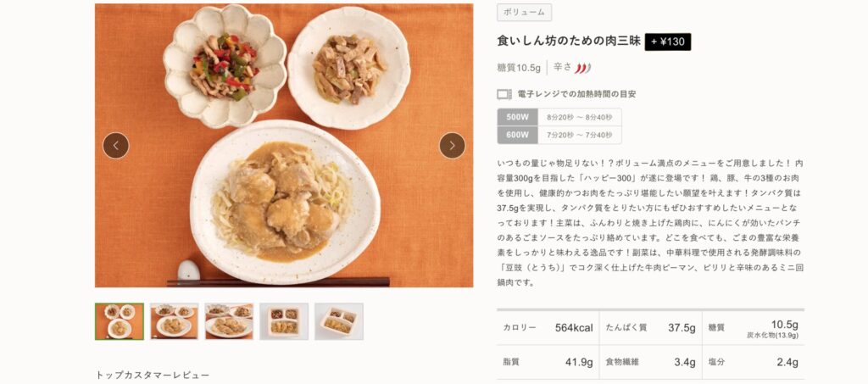Click the 脂質 41.9g nutrition cell
Image resolution: width=868 pixels, height=384 pixels.
coord(548,363)
